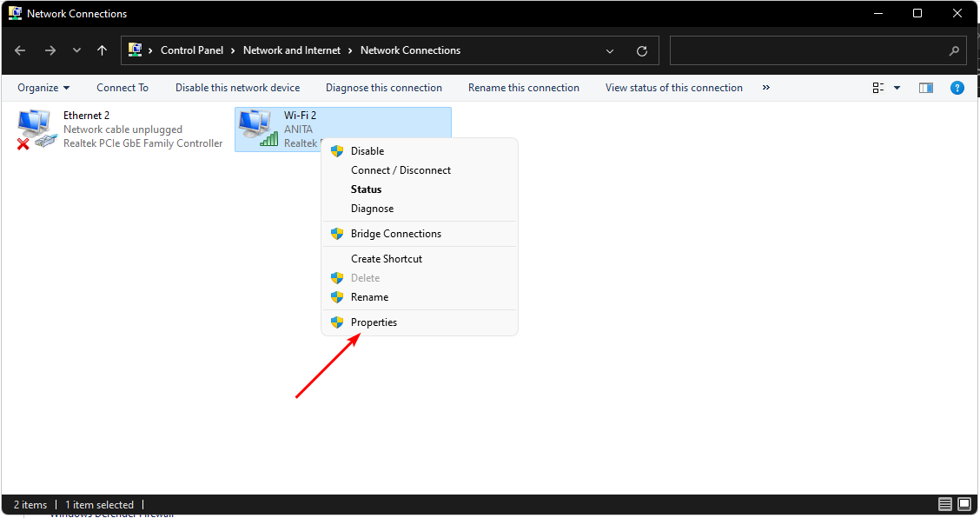
Task: Select the Ethernet 2 adapter icon
Action: point(36,129)
